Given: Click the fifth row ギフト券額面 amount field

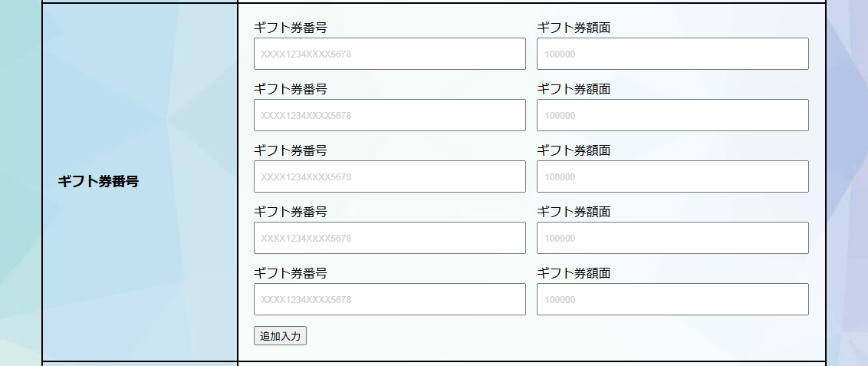Looking at the screenshot, I should click(x=672, y=299).
